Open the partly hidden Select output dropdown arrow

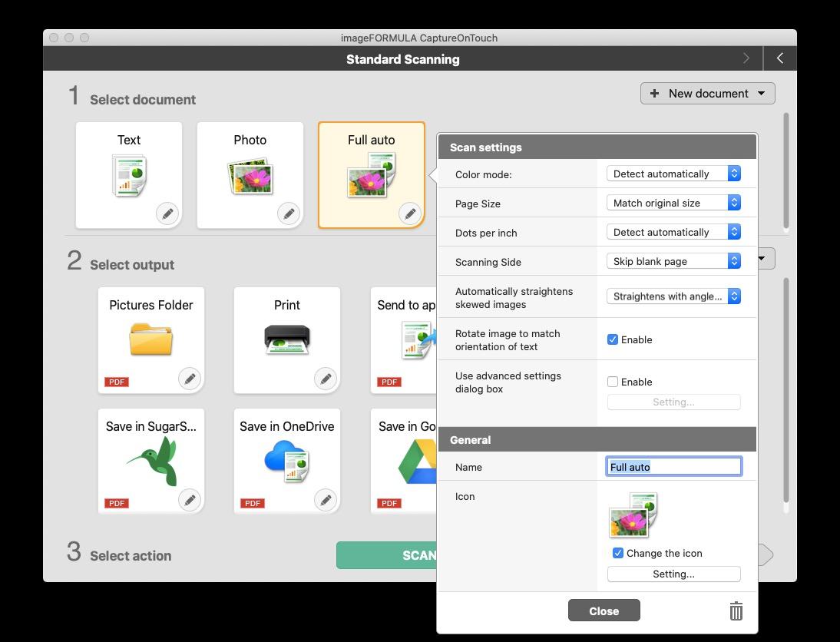click(766, 258)
